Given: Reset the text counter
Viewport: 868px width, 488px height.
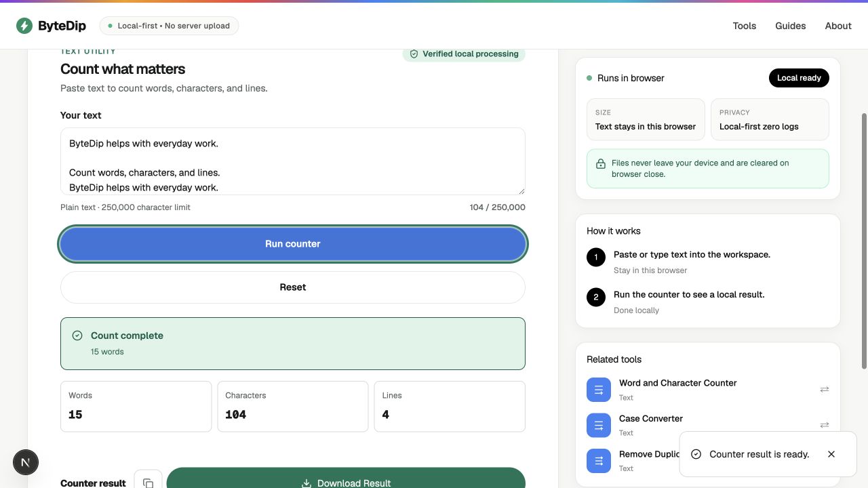Looking at the screenshot, I should (293, 287).
